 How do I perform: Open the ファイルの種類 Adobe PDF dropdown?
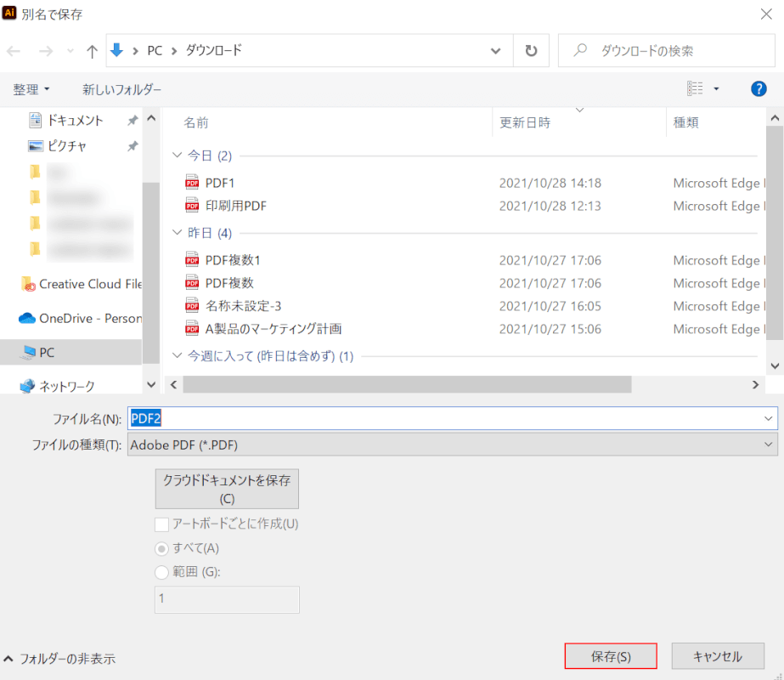453,445
